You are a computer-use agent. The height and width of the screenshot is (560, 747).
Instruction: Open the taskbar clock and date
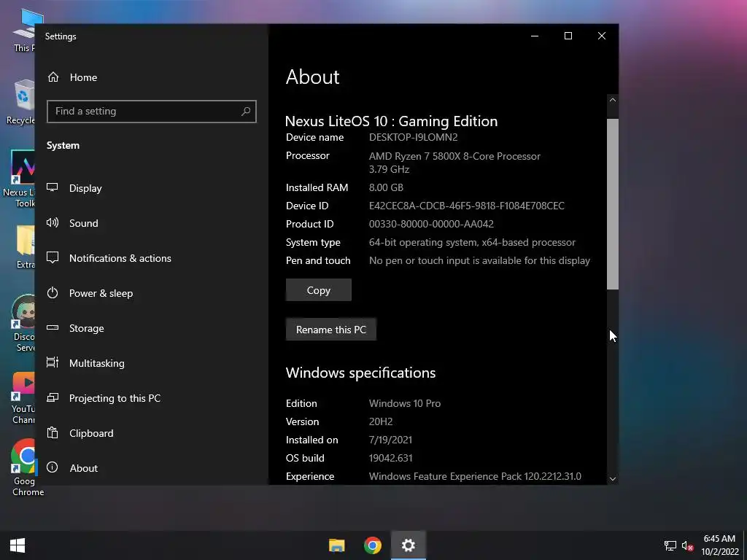tap(719, 545)
